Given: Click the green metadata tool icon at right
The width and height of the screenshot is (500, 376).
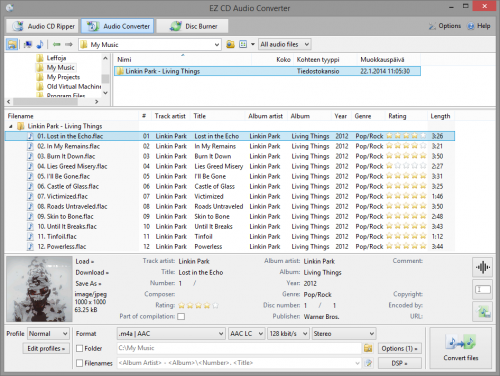Looking at the screenshot, I should click(483, 311).
